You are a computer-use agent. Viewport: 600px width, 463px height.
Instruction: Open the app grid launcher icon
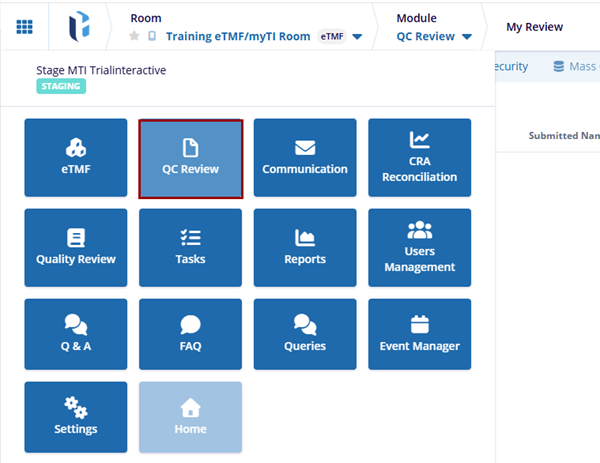(24, 27)
